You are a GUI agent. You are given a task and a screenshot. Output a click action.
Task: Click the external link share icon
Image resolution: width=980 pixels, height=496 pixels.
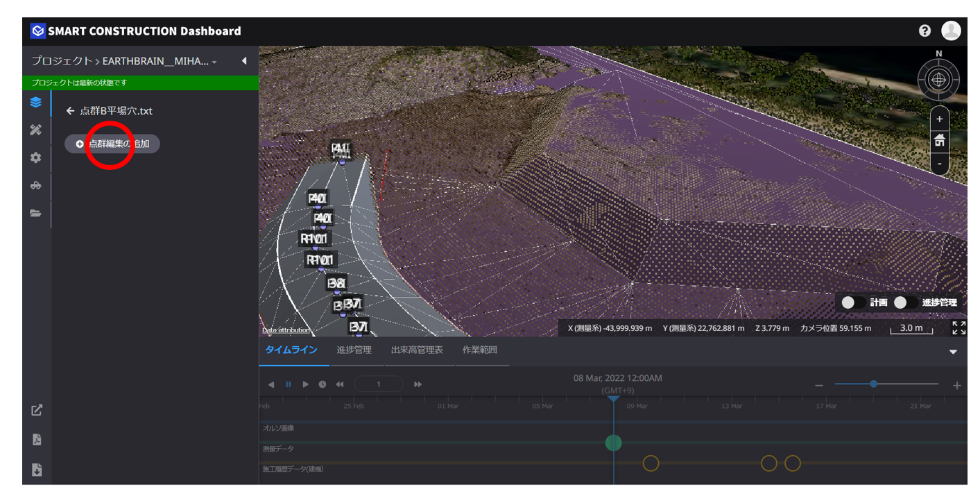click(37, 410)
